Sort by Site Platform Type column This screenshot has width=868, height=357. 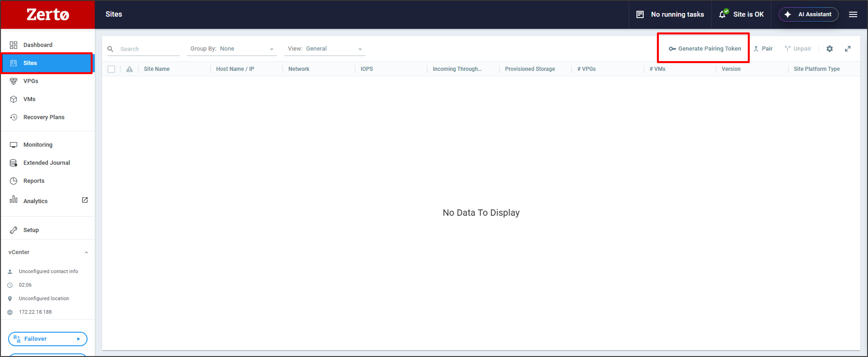click(x=816, y=69)
